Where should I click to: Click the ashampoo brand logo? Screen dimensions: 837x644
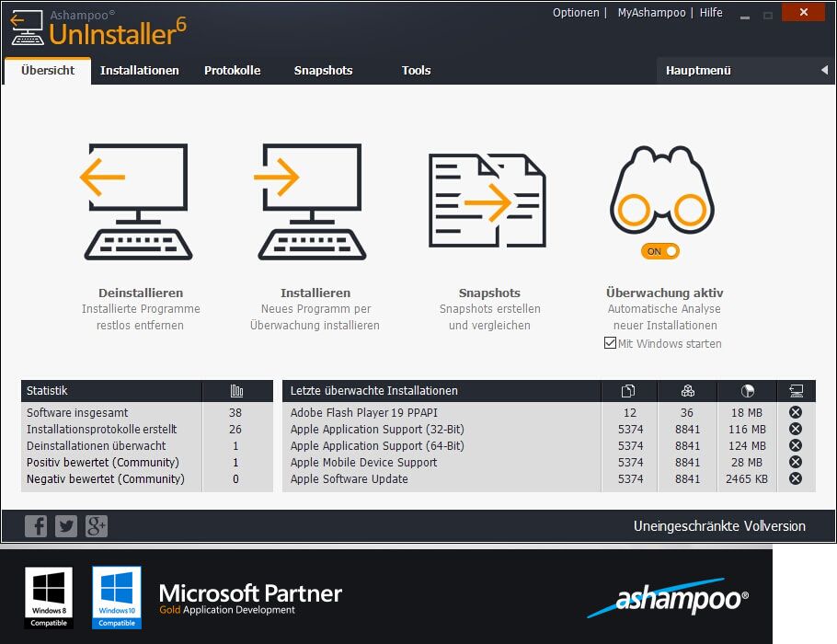tap(668, 598)
